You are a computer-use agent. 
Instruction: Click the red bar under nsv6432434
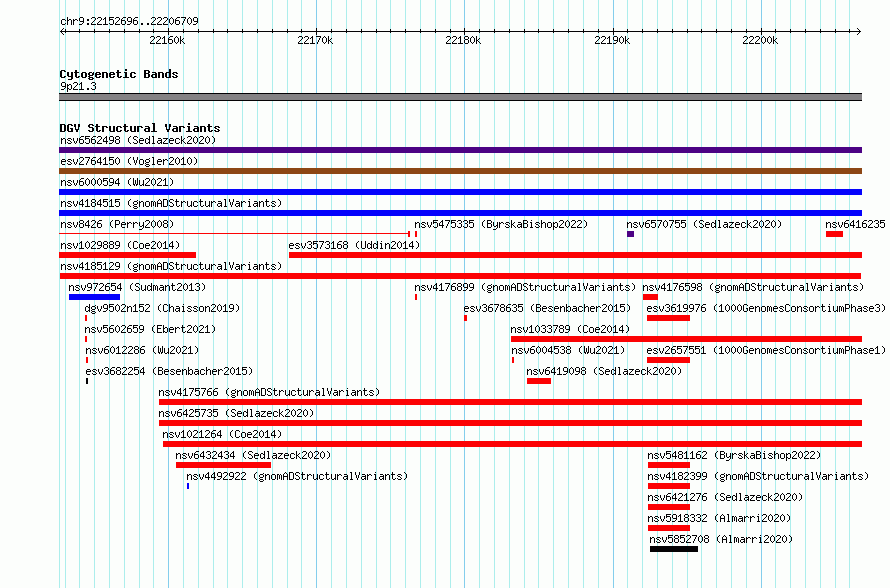click(224, 465)
